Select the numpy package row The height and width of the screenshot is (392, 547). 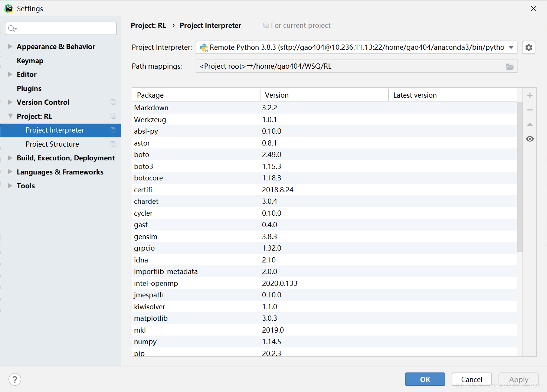[324, 342]
